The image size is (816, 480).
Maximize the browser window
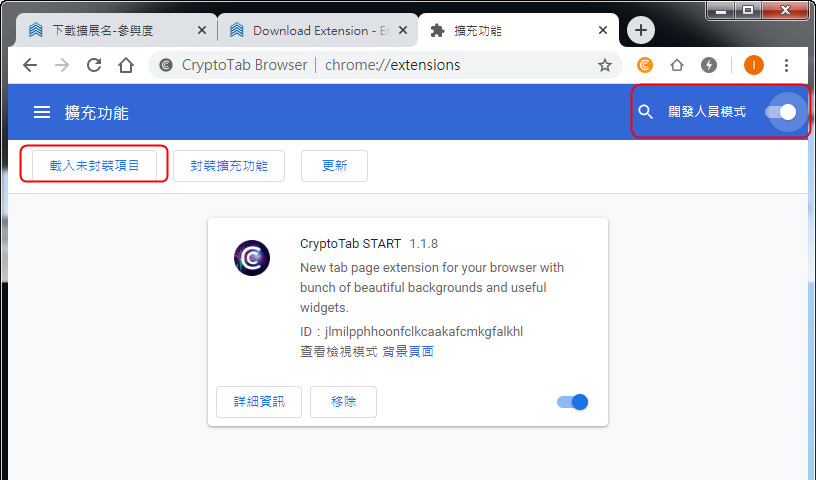(x=748, y=10)
